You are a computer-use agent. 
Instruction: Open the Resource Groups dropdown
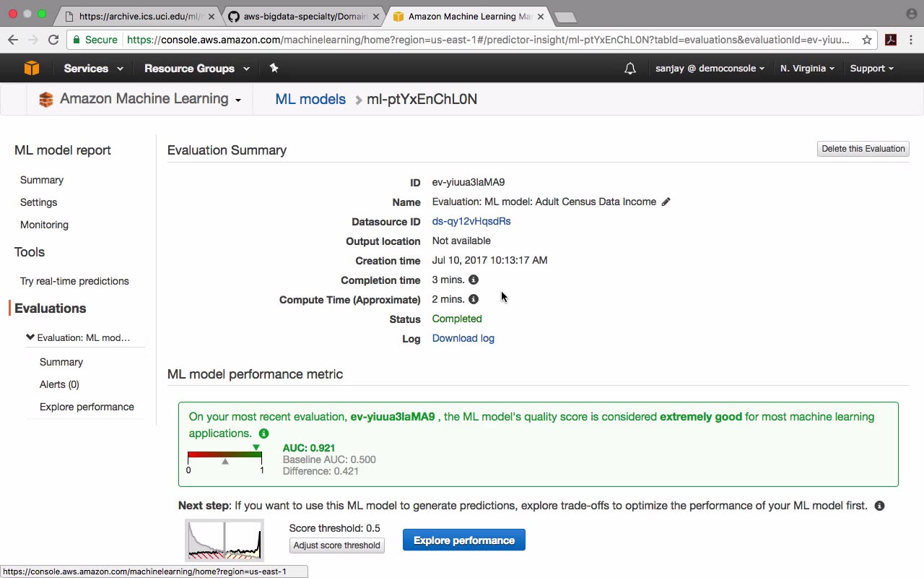coord(196,69)
